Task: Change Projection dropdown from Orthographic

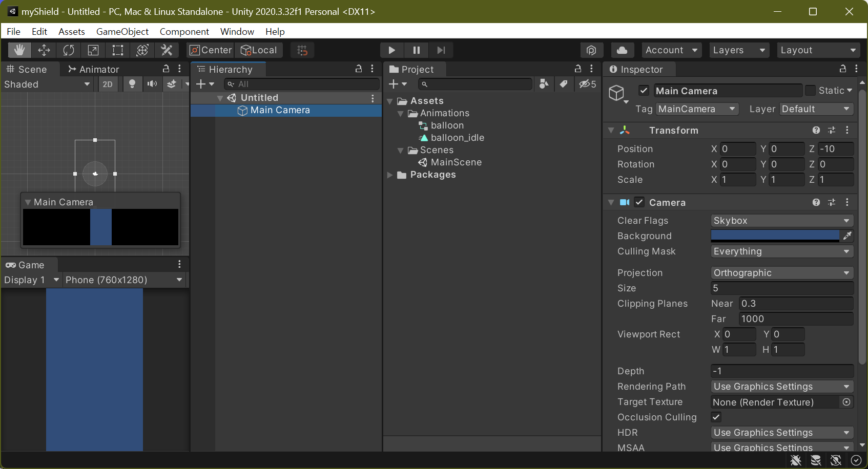Action: tap(782, 273)
